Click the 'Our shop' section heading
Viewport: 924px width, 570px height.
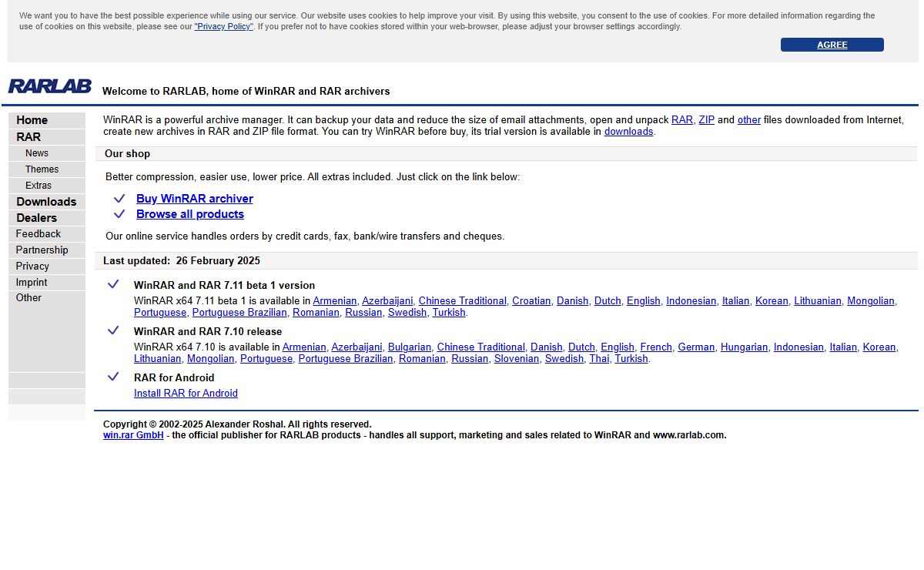tap(128, 154)
